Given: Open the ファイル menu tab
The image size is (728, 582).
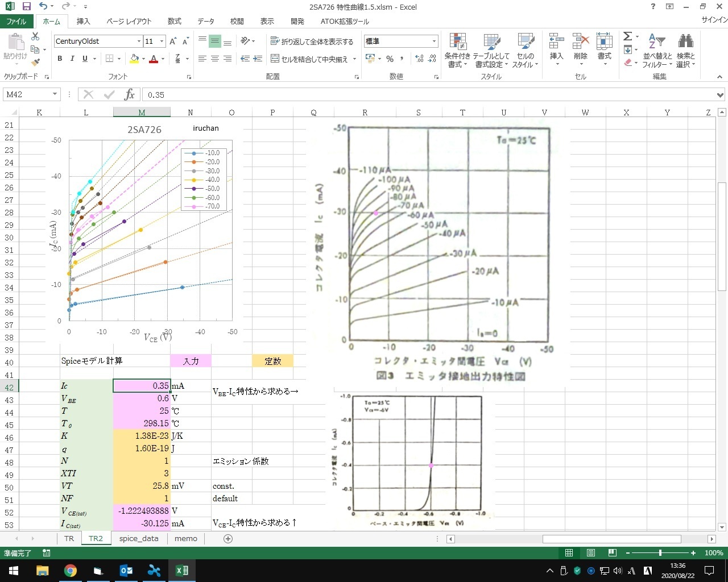Looking at the screenshot, I should coord(16,21).
